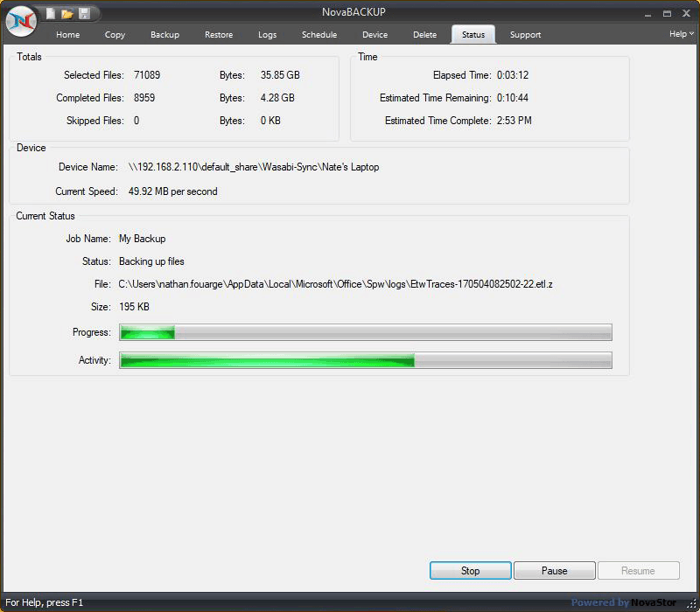The image size is (700, 612).
Task: Click the greyed-out Resume button
Action: coord(639,571)
